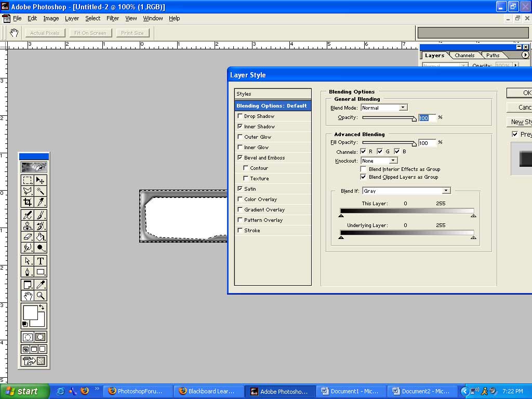Check Blend Interior Effects as Group

(x=364, y=169)
